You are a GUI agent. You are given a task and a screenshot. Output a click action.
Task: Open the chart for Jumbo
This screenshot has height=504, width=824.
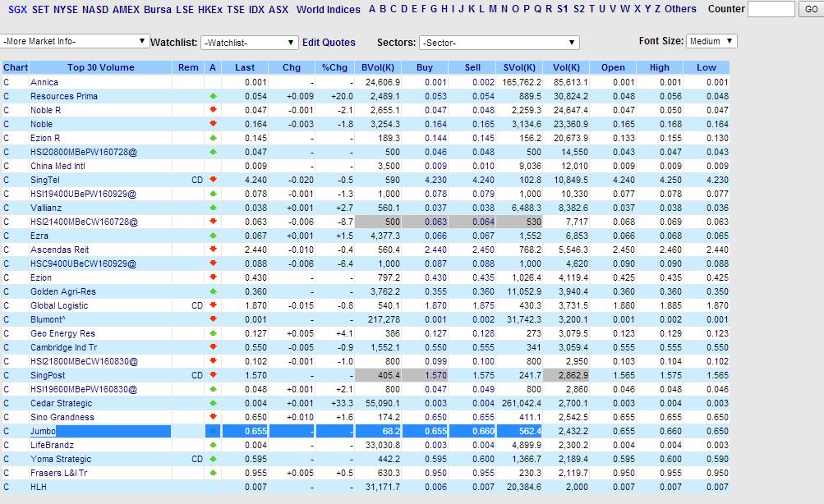point(8,431)
